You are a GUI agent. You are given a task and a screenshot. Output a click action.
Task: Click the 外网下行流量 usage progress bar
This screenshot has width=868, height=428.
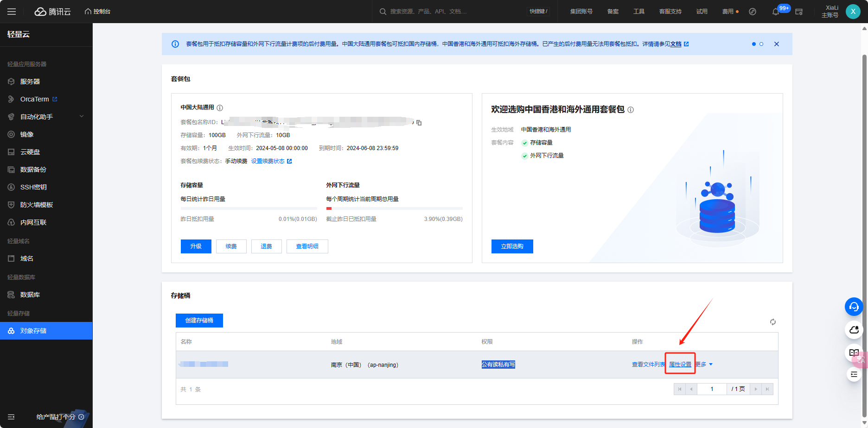pos(394,208)
